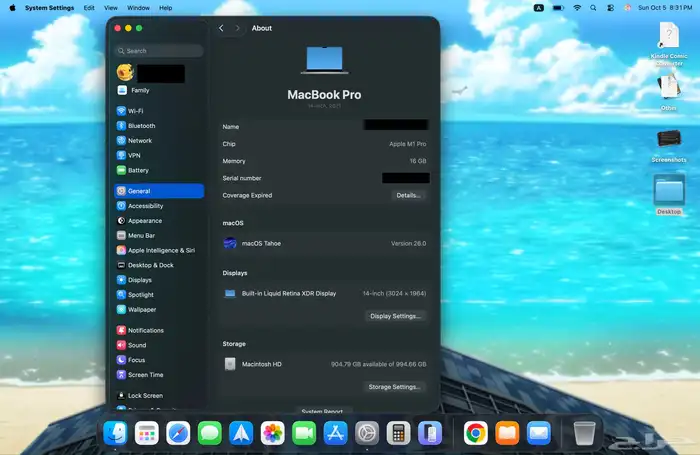Select Screen Time in the sidebar
Viewport: 700px width, 455px height.
pyautogui.click(x=145, y=375)
